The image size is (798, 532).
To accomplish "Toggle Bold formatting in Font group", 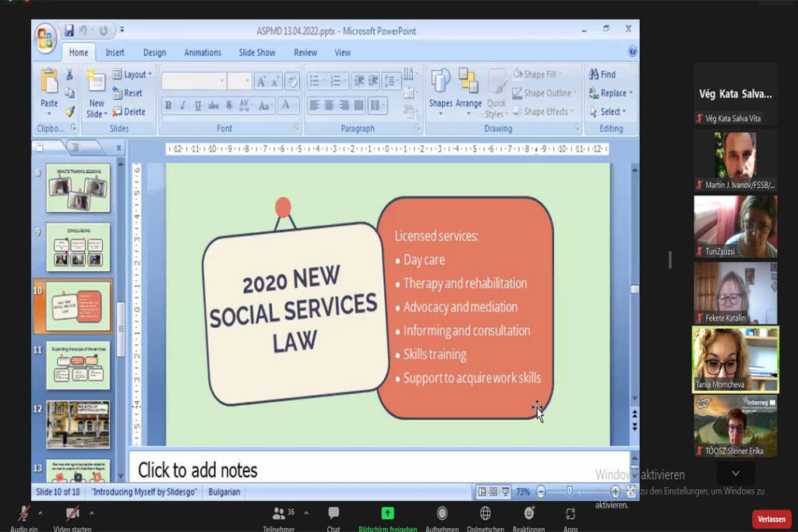I will click(168, 105).
